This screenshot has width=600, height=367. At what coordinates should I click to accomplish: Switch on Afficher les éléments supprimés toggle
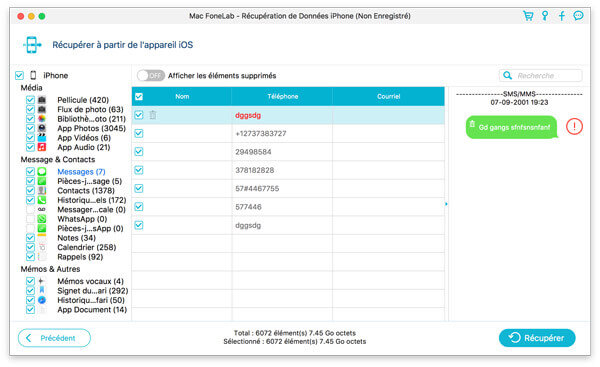151,75
